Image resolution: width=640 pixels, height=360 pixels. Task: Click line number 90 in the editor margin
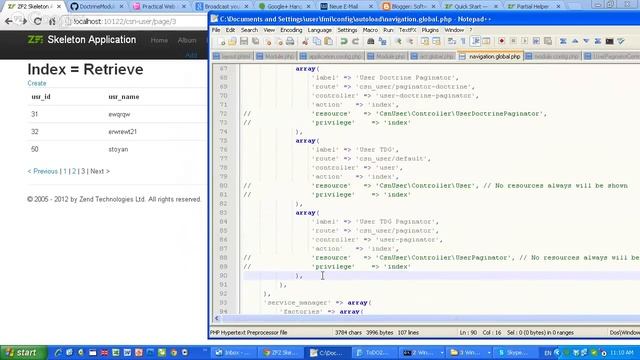click(223, 276)
